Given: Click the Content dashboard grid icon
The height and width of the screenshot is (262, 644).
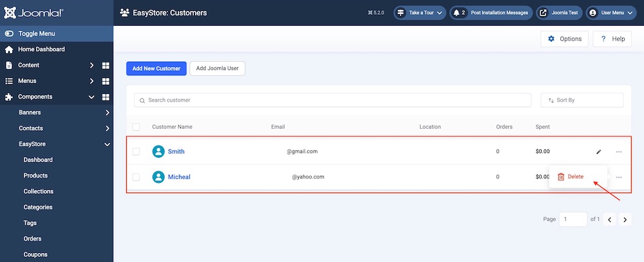Looking at the screenshot, I should [106, 65].
